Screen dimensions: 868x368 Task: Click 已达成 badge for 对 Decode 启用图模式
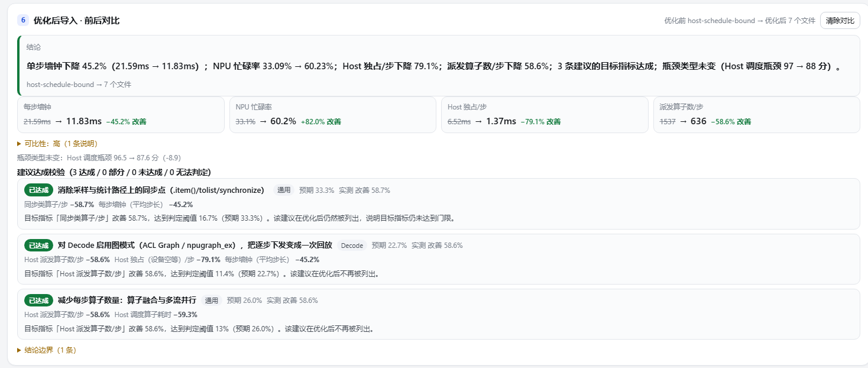pos(38,245)
